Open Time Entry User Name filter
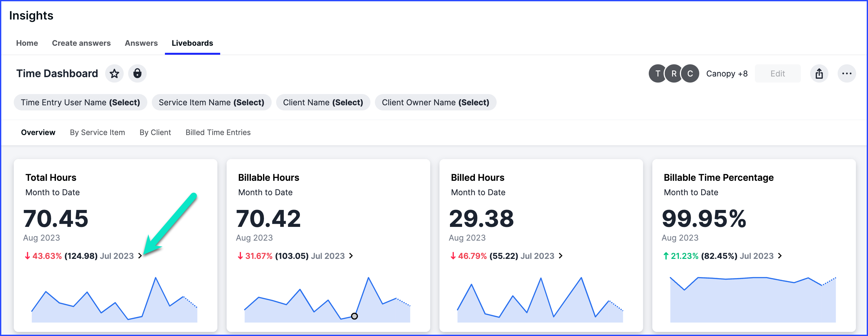This screenshot has width=868, height=336. tap(80, 102)
